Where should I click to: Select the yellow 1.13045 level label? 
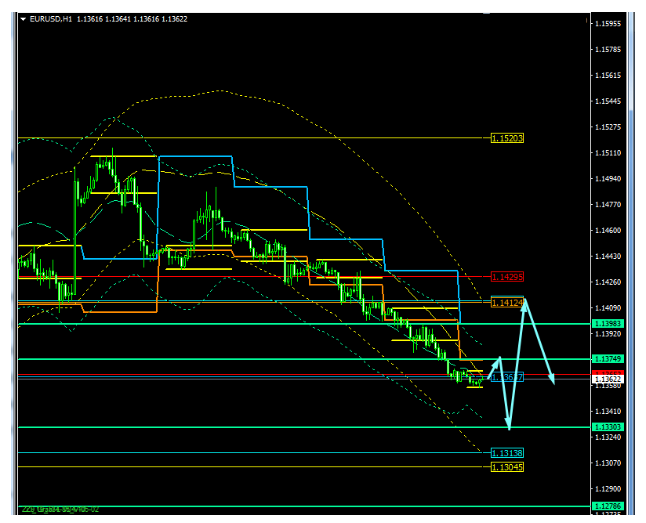(x=508, y=466)
